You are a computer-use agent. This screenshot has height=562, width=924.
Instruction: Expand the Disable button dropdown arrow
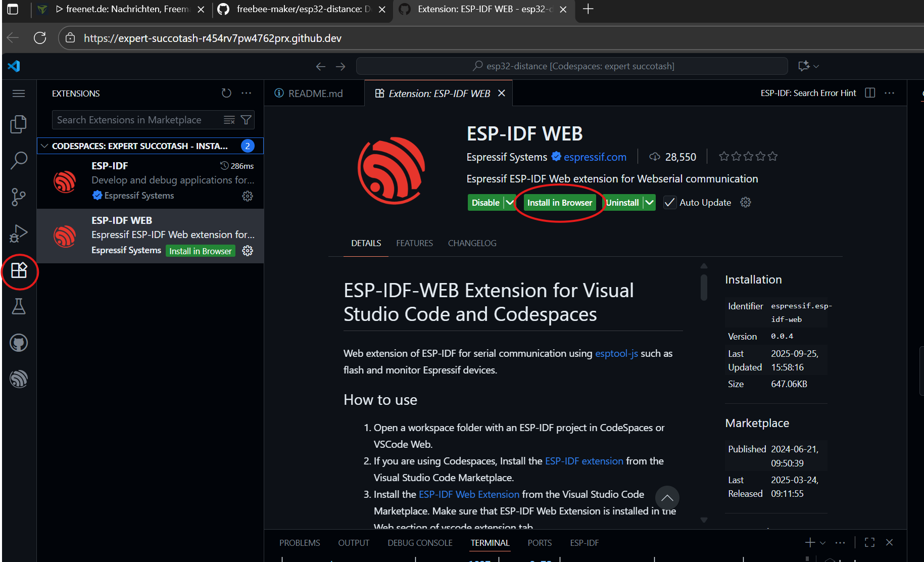click(x=510, y=203)
